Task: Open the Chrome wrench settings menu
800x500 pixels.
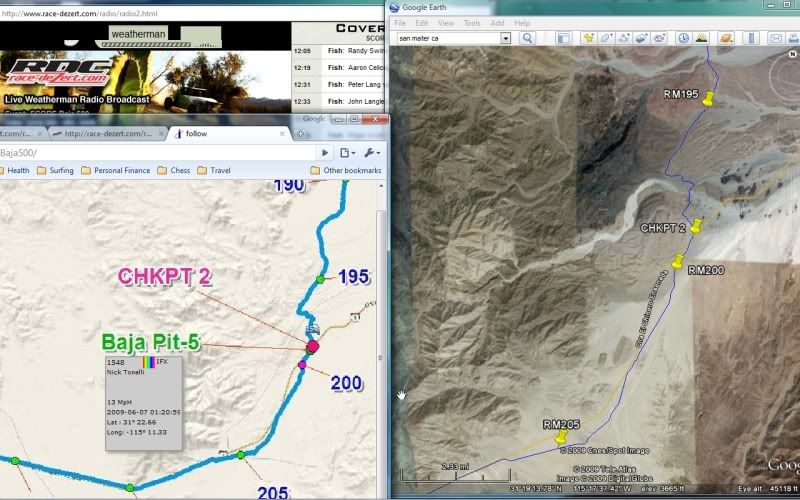Action: (372, 153)
